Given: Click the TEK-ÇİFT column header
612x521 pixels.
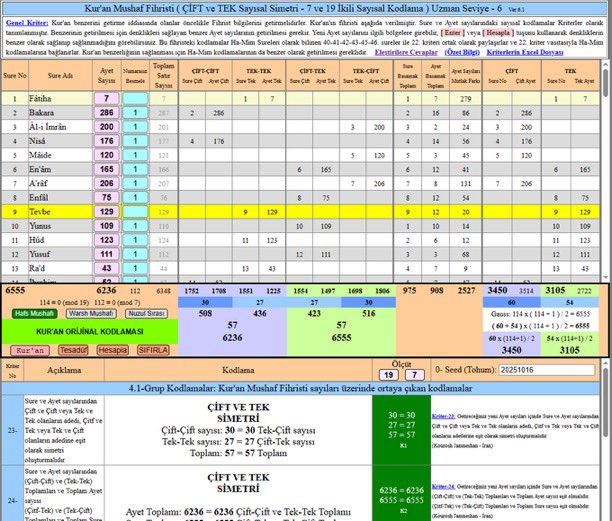Looking at the screenshot, I should (366, 71).
